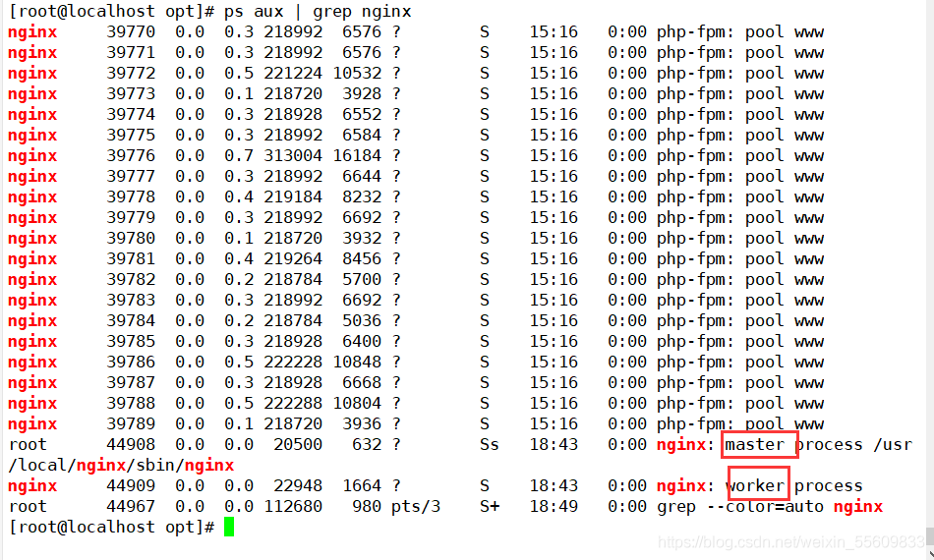Screen dimensions: 934x560
Task: Click the RSS value 5700
Action: point(362,279)
